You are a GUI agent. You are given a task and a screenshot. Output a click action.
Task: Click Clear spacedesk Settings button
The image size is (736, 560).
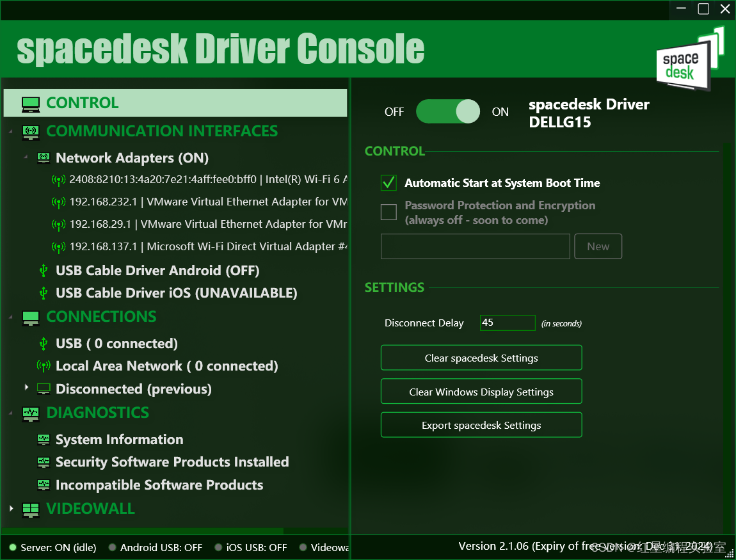tap(481, 358)
